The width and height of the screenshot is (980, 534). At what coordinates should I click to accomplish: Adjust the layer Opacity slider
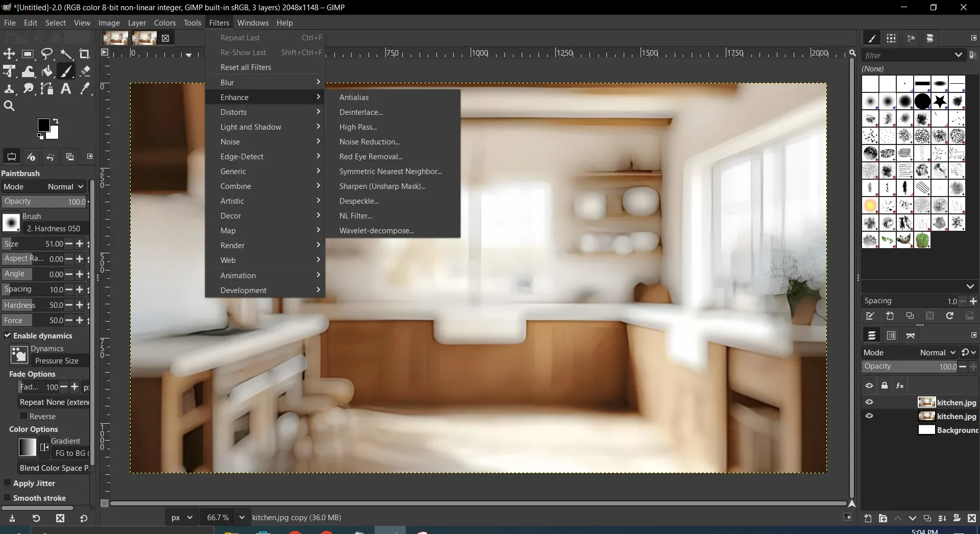(911, 367)
